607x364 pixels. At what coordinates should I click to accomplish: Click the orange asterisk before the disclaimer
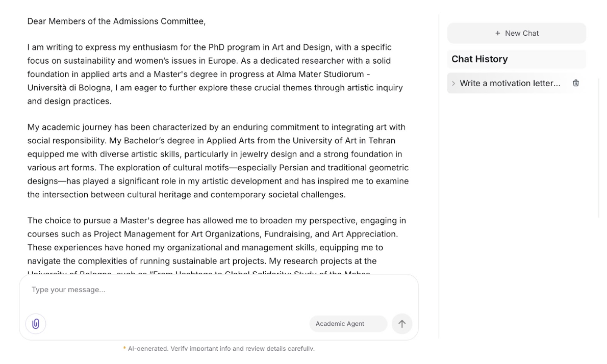click(x=124, y=349)
